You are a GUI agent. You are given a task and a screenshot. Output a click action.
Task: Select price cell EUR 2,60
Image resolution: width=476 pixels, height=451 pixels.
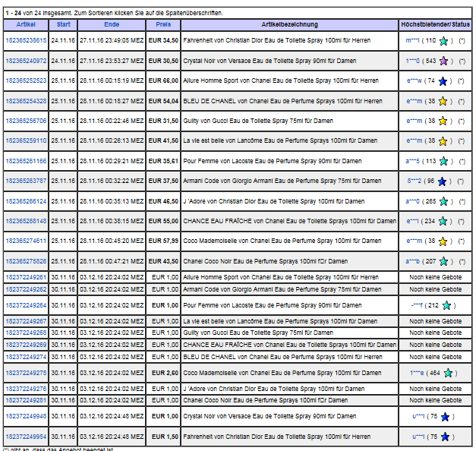[x=165, y=373]
